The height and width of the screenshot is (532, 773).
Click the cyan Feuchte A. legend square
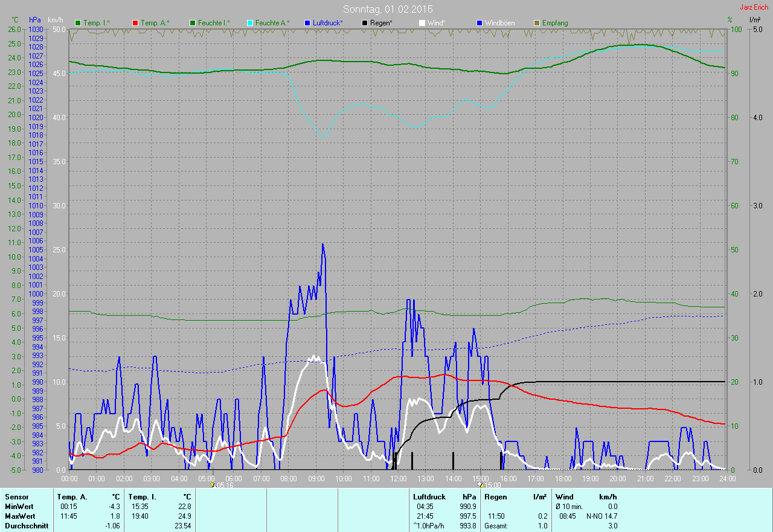click(x=250, y=23)
